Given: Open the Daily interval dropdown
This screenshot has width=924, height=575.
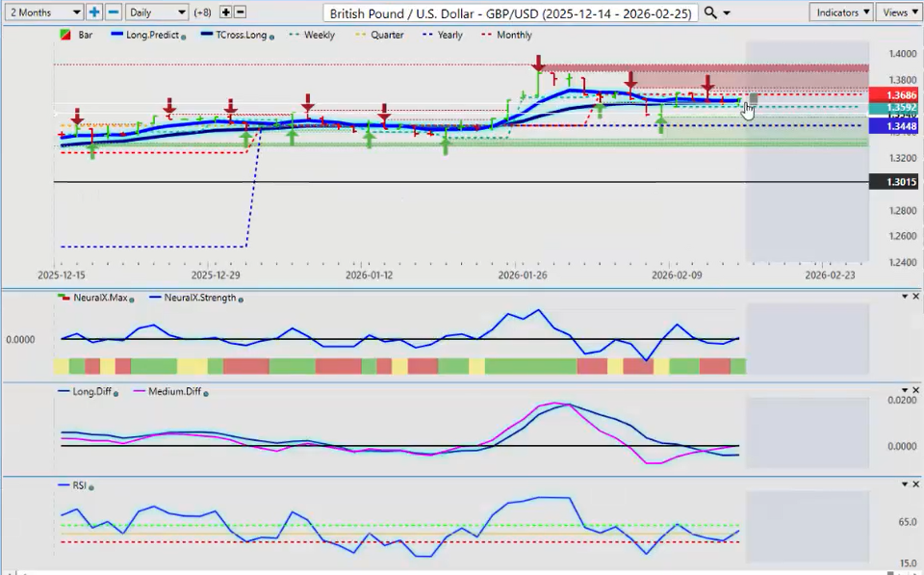Looking at the screenshot, I should pos(156,13).
